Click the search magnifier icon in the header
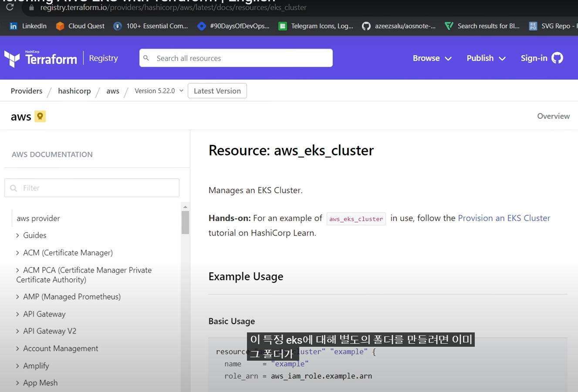 (146, 58)
